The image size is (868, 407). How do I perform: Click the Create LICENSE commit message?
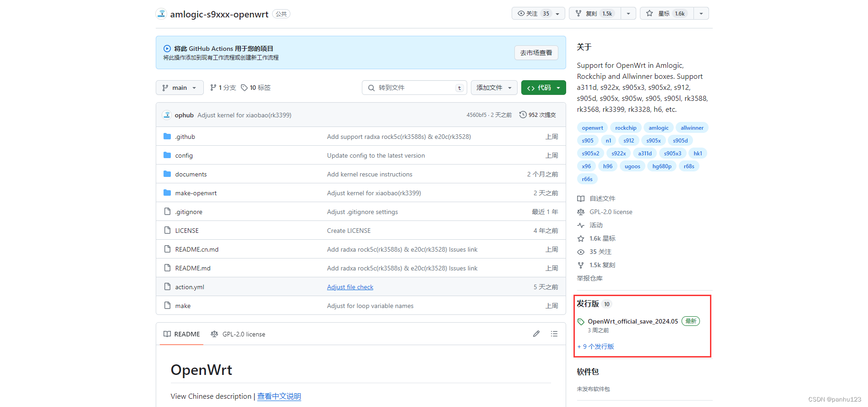(x=349, y=231)
